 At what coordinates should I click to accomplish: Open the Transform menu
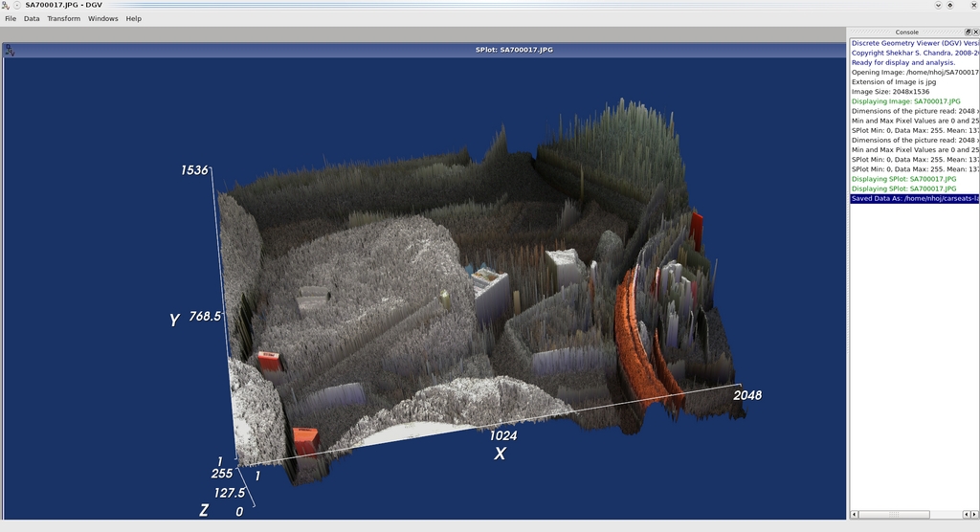63,18
